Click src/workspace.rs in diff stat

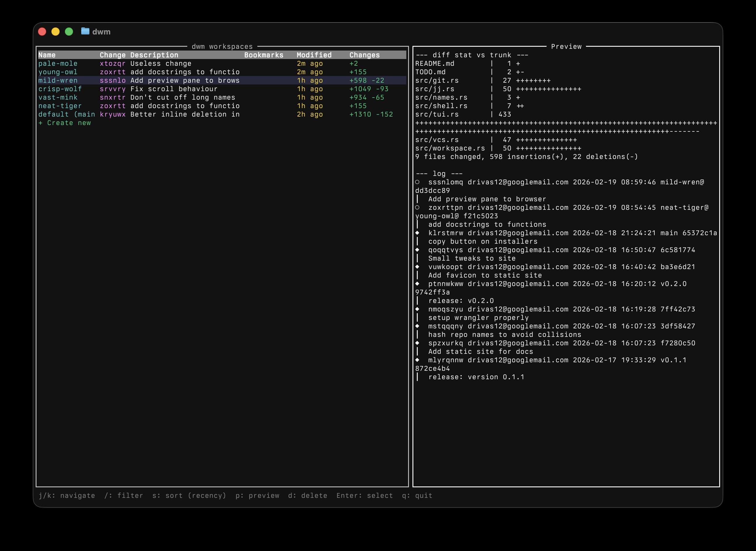point(450,148)
